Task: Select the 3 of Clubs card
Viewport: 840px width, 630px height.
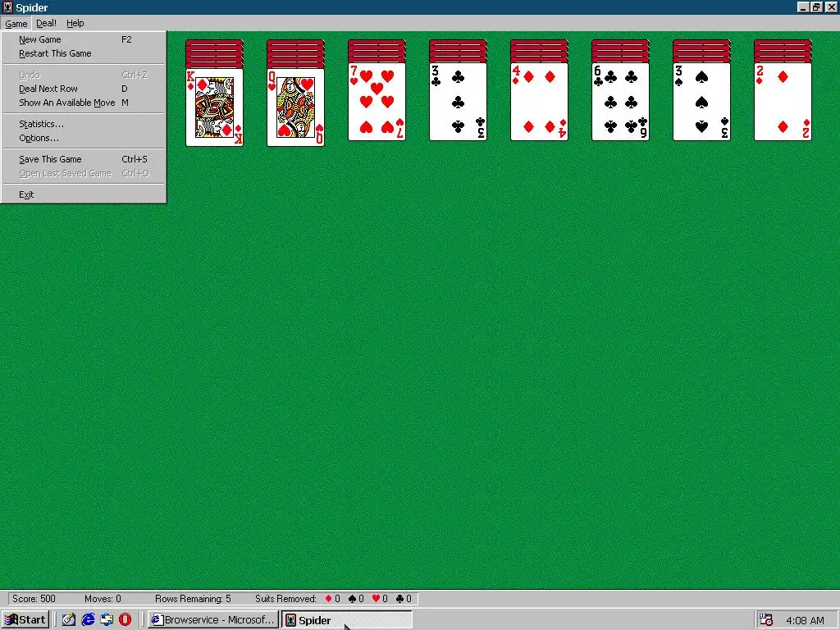Action: click(x=458, y=102)
